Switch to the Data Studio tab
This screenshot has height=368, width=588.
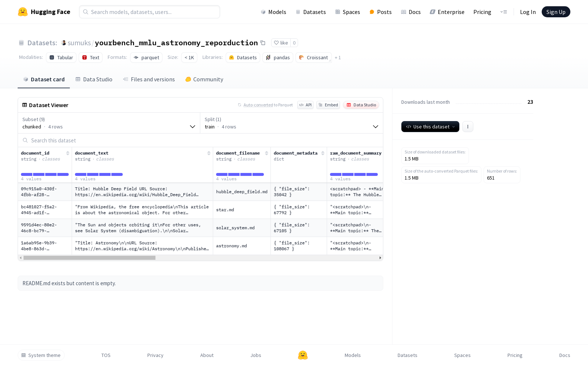point(94,79)
